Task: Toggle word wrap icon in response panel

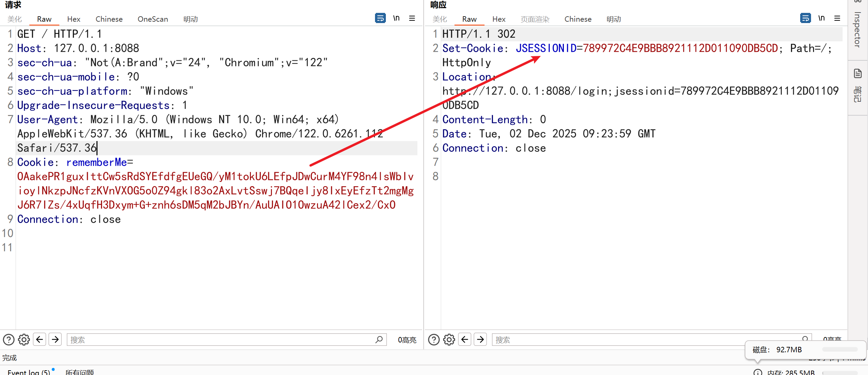Action: (x=805, y=18)
